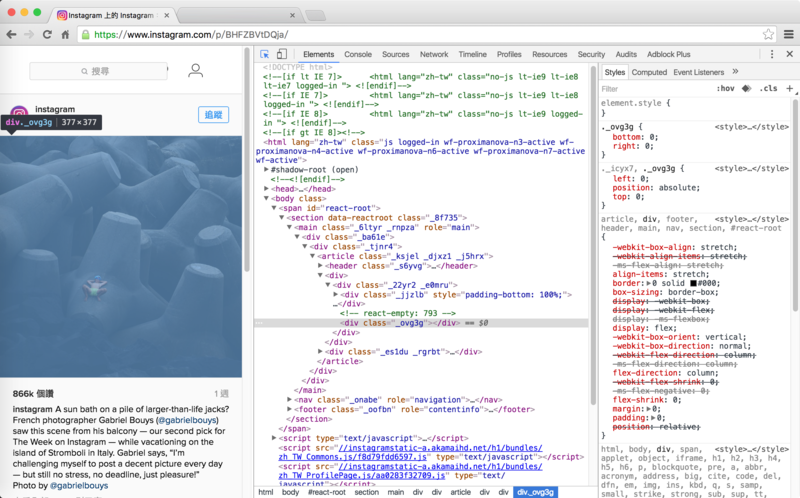Activate DevTools inspect element picker
800x498 pixels.
point(264,54)
